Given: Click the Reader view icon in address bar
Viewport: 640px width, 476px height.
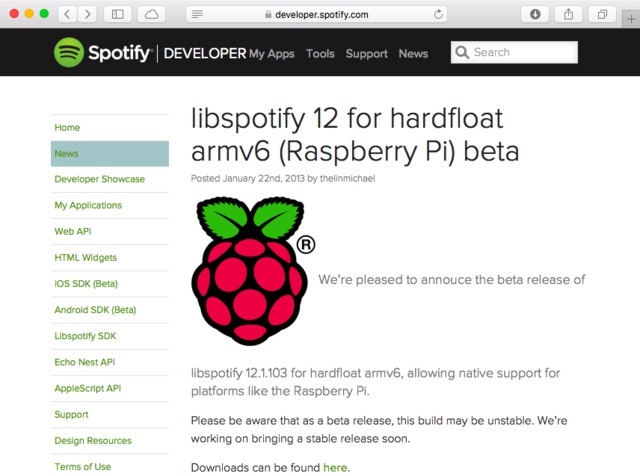Looking at the screenshot, I should click(x=197, y=14).
